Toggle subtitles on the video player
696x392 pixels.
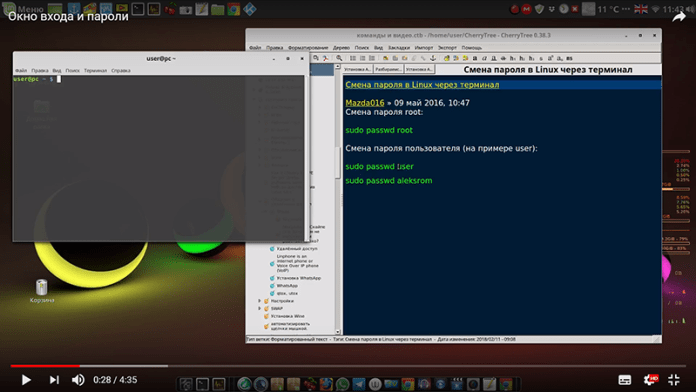(x=625, y=380)
